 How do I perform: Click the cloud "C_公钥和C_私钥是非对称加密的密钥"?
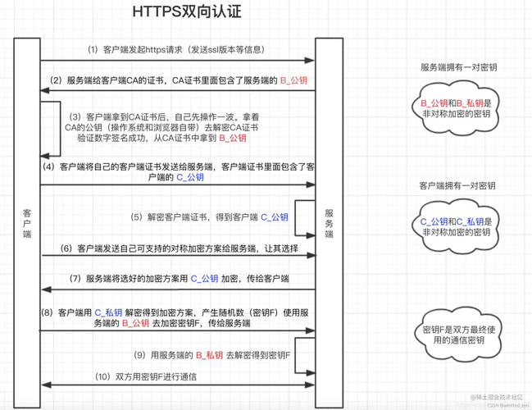456,226
